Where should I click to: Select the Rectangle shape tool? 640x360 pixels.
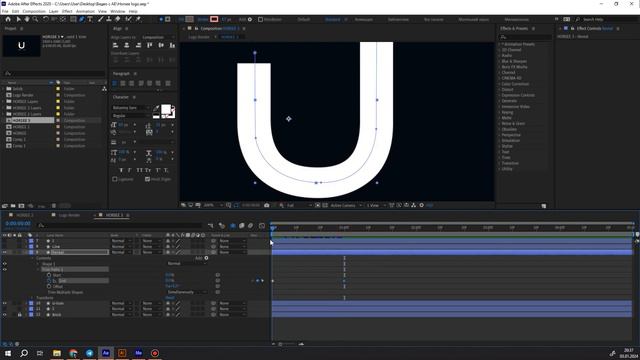[73, 19]
